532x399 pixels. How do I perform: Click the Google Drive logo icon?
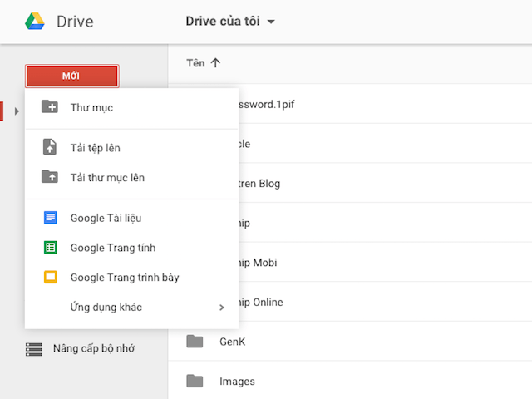coord(35,21)
